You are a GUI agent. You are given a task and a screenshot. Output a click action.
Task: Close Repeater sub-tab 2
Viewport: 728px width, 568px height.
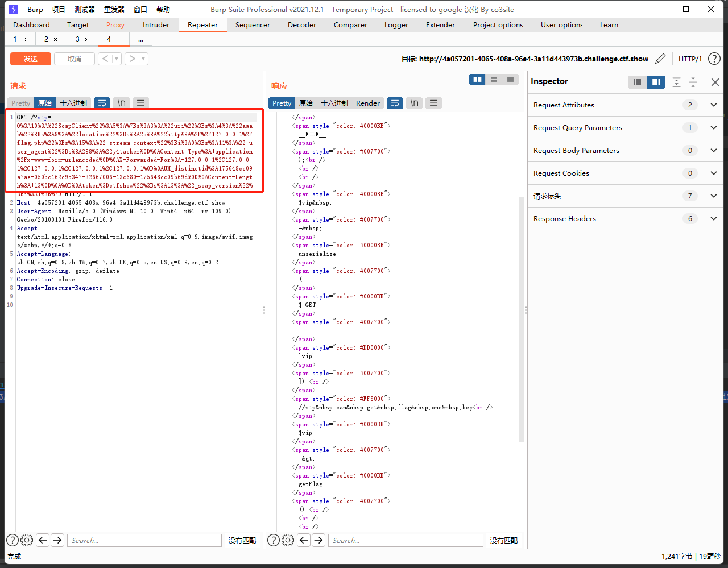[x=55, y=39]
